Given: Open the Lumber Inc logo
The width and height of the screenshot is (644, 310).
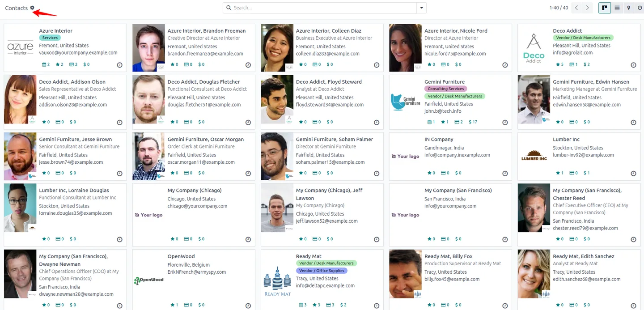Looking at the screenshot, I should [x=534, y=156].
